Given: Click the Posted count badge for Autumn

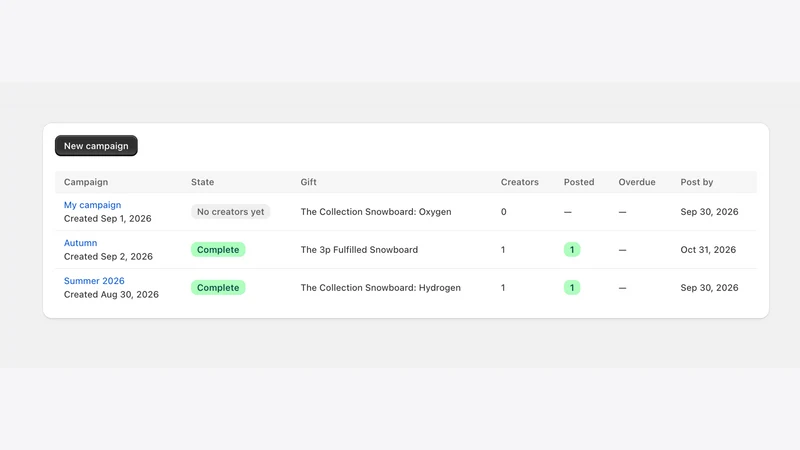Looking at the screenshot, I should (x=571, y=249).
